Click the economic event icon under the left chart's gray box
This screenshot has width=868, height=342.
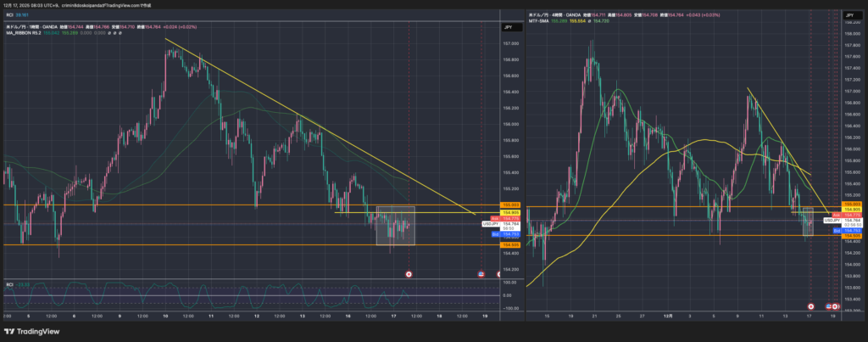pos(409,274)
